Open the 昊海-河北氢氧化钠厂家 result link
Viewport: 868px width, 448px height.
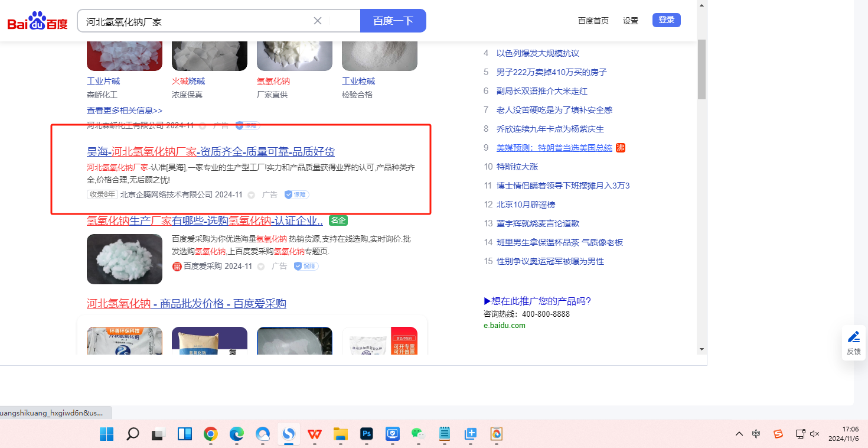211,151
